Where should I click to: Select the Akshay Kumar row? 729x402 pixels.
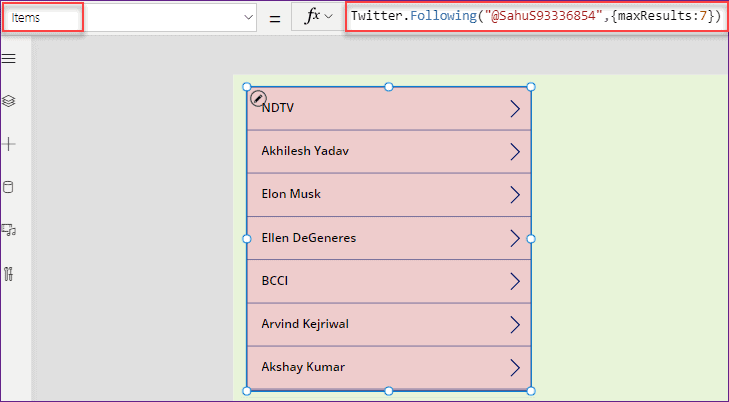[389, 368]
